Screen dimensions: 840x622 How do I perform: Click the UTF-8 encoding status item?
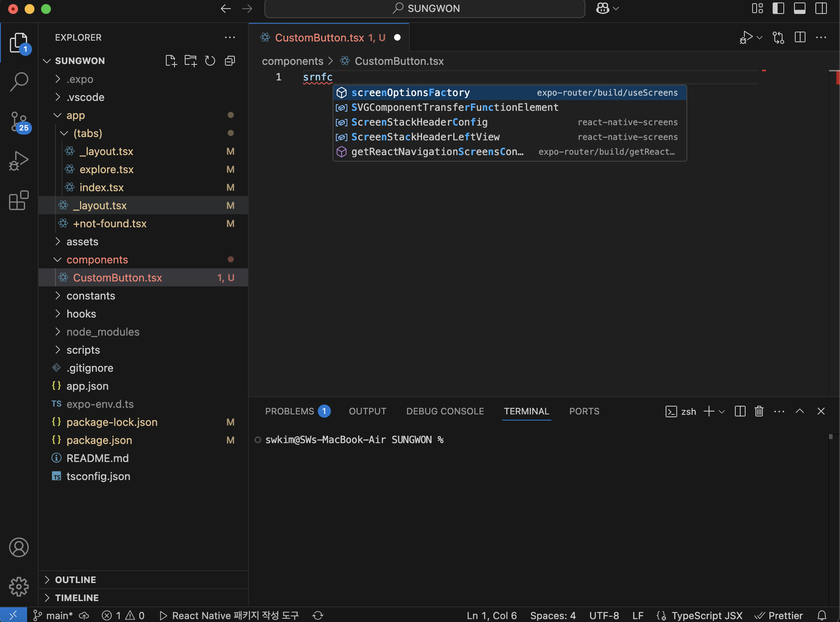coord(604,615)
